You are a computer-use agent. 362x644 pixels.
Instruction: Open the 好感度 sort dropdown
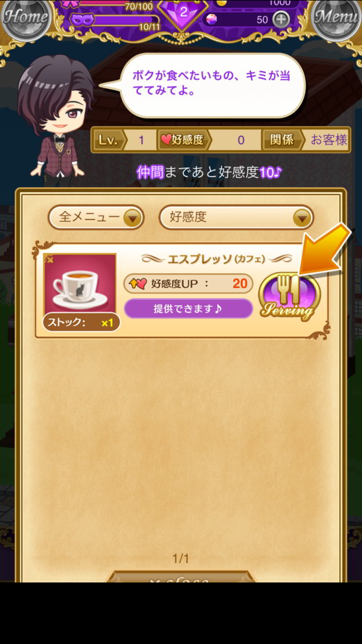(236, 217)
